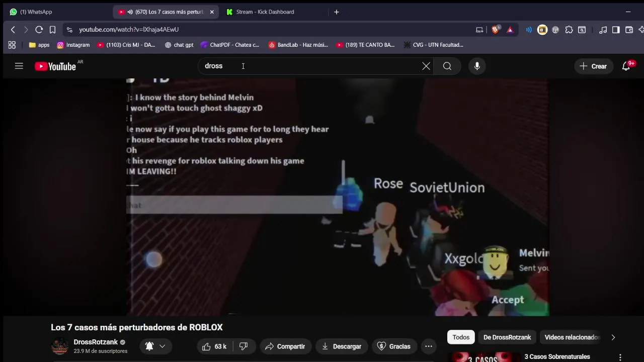Image resolution: width=644 pixels, height=362 pixels.
Task: Select the De DrossRotzank filter chip
Action: point(507,337)
